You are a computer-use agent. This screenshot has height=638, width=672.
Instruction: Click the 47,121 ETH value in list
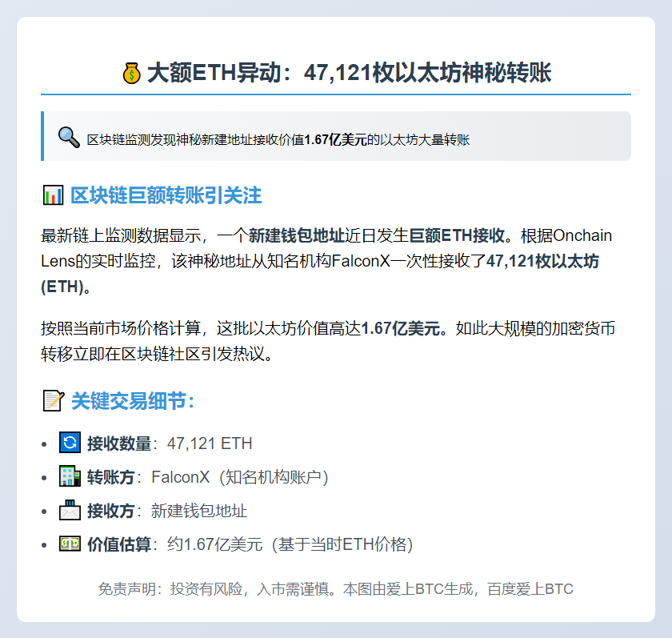tap(210, 443)
